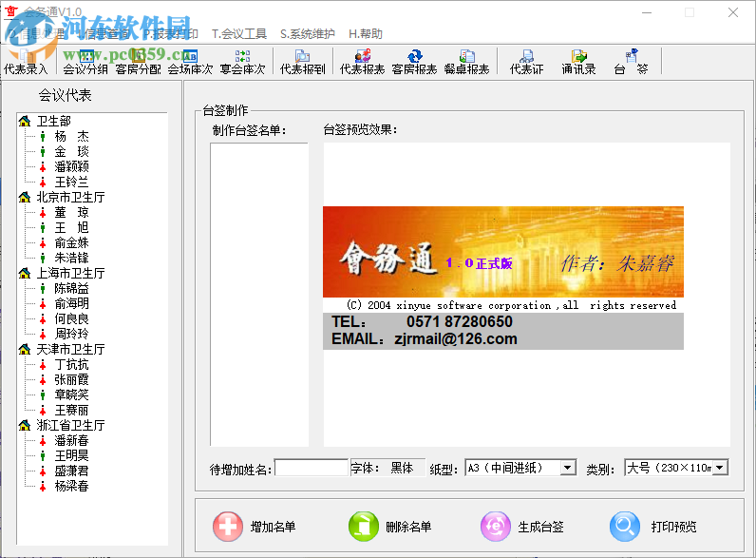Select delegate 俞金姝 in the tree
The height and width of the screenshot is (558, 756).
[x=71, y=242]
